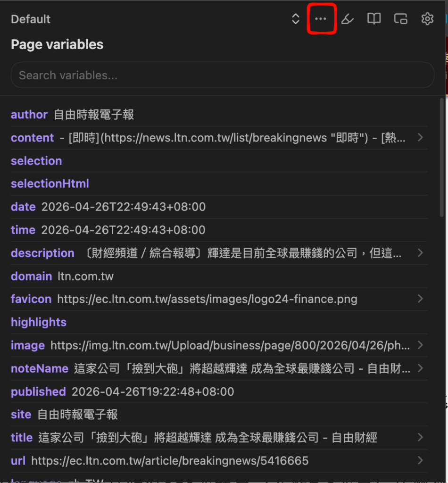Copy the author variable name
The image size is (448, 483).
click(x=29, y=115)
